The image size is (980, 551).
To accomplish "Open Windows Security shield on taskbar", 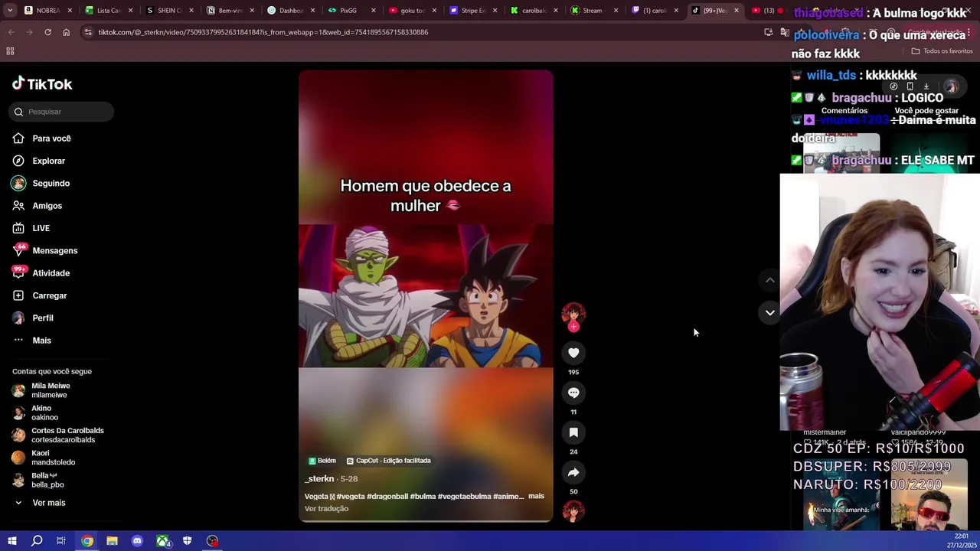I will click(x=188, y=541).
